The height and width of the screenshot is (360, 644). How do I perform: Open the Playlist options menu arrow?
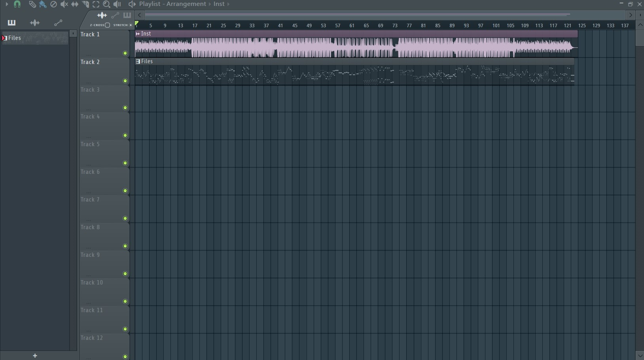pos(6,4)
